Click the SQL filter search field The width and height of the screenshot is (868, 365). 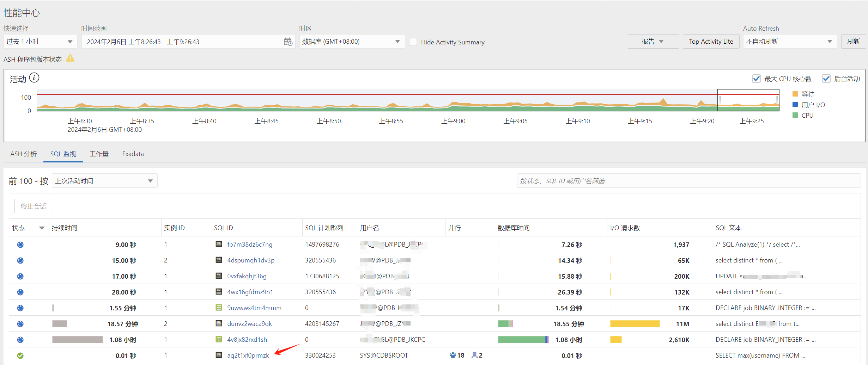[689, 181]
